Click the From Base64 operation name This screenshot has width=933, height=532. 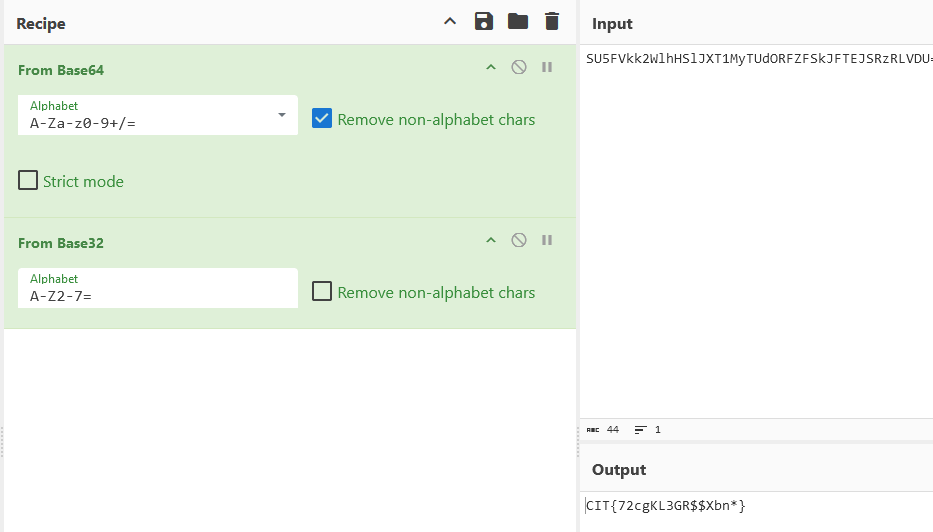pyautogui.click(x=61, y=70)
